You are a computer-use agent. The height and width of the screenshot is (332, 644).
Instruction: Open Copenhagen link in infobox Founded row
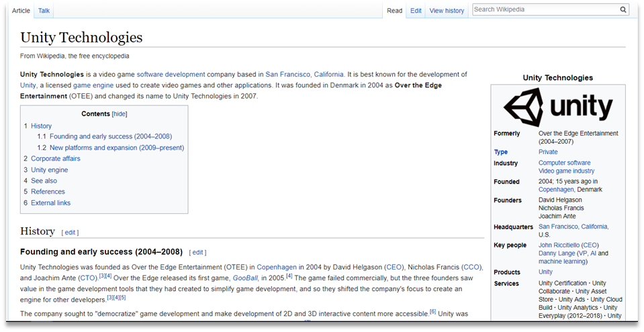pos(556,190)
